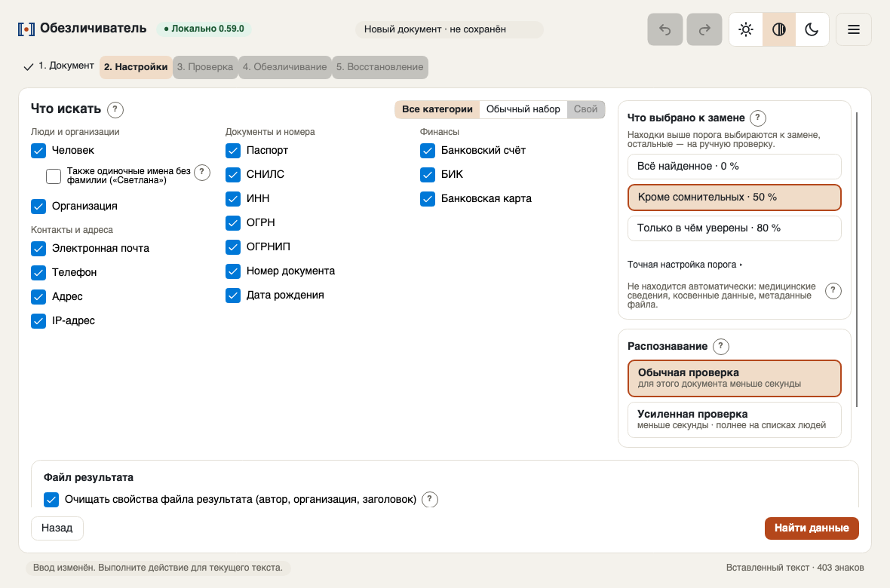Image resolution: width=890 pixels, height=588 pixels.
Task: Choose Только в чём уверены · 80 %
Action: coord(734,228)
